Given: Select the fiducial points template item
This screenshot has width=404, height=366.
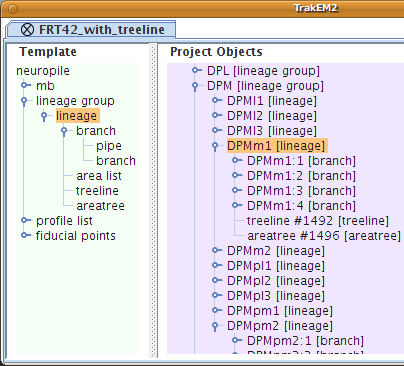Looking at the screenshot, I should (76, 236).
